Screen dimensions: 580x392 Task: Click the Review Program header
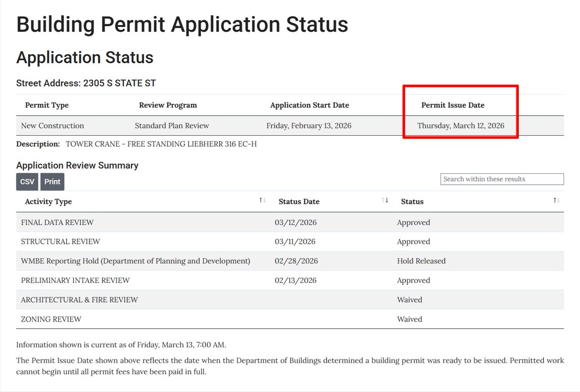168,105
